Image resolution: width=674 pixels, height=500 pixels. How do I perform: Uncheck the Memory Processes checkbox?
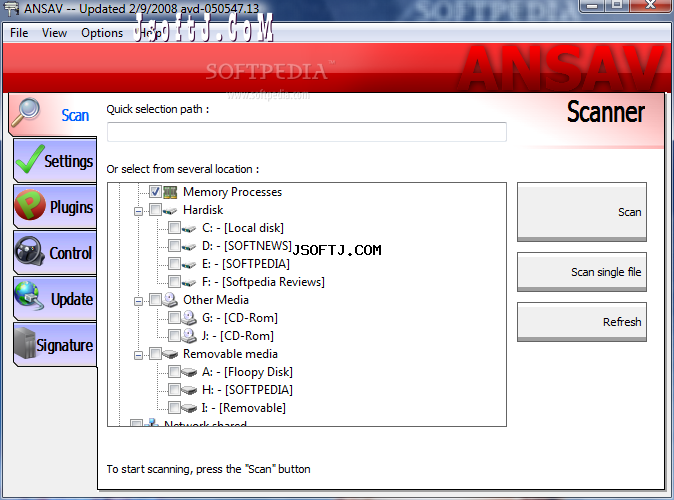pos(155,192)
